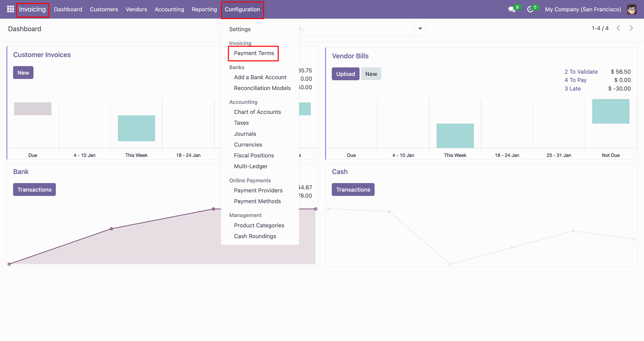The image size is (644, 341).
Task: Open Chart of Accounts menu entry
Action: click(257, 112)
